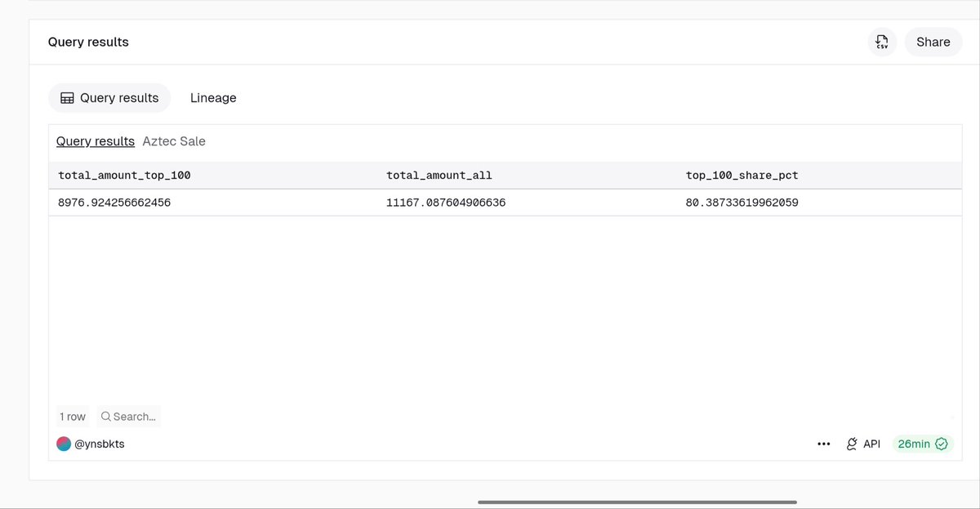Click the 1 row count label
The width and height of the screenshot is (980, 509).
[x=73, y=417]
